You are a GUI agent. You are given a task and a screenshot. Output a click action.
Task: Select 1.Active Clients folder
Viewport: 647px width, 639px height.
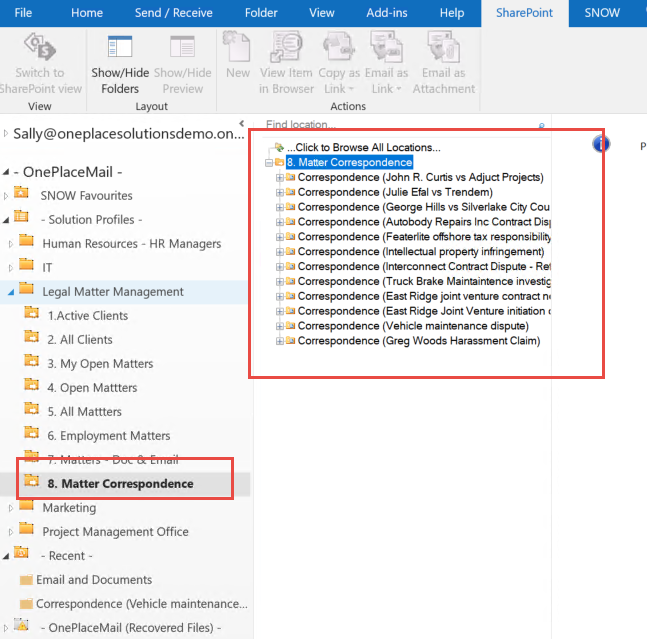[x=87, y=316]
